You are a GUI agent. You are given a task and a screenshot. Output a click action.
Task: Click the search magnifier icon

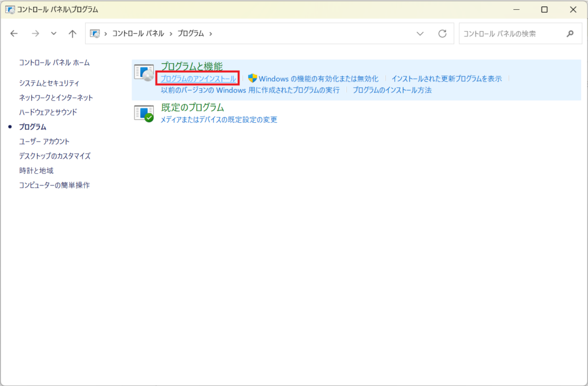(570, 34)
